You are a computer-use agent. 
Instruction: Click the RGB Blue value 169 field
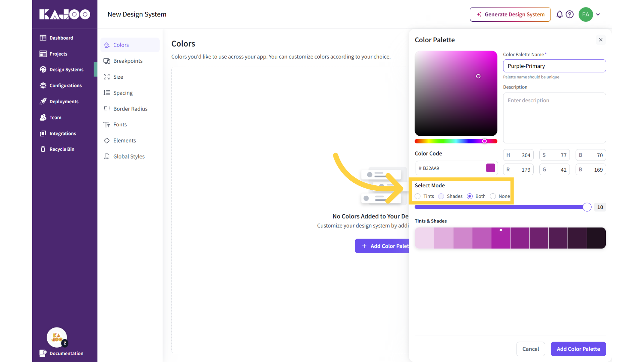[591, 170]
